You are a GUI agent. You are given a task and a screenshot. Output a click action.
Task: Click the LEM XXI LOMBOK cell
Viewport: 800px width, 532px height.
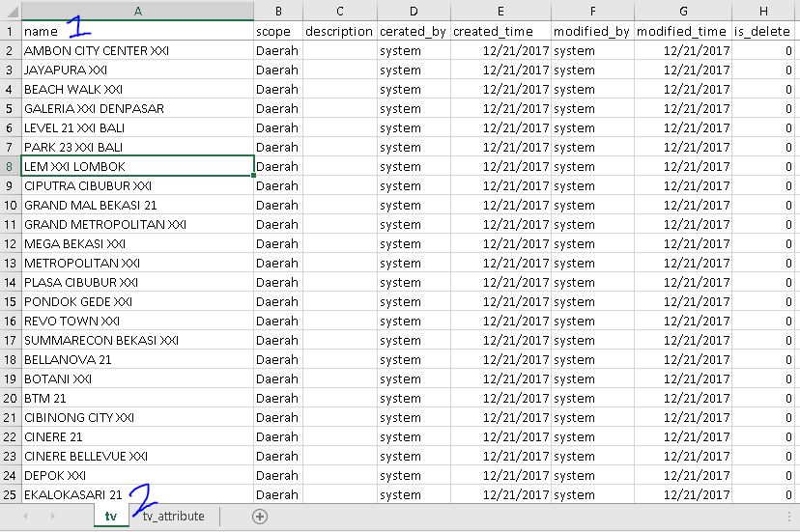[137, 166]
